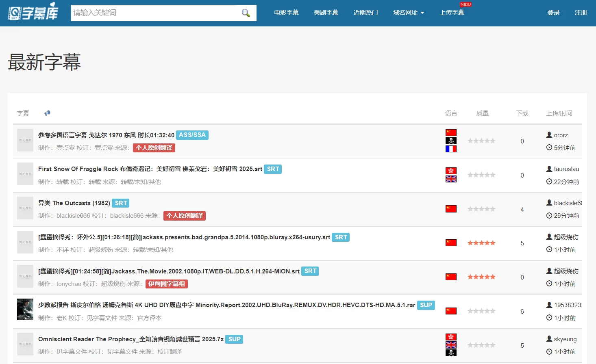This screenshot has height=364, width=596.
Task: Open the 异类 The Outcasts (1982) subtitle
Action: click(x=74, y=203)
